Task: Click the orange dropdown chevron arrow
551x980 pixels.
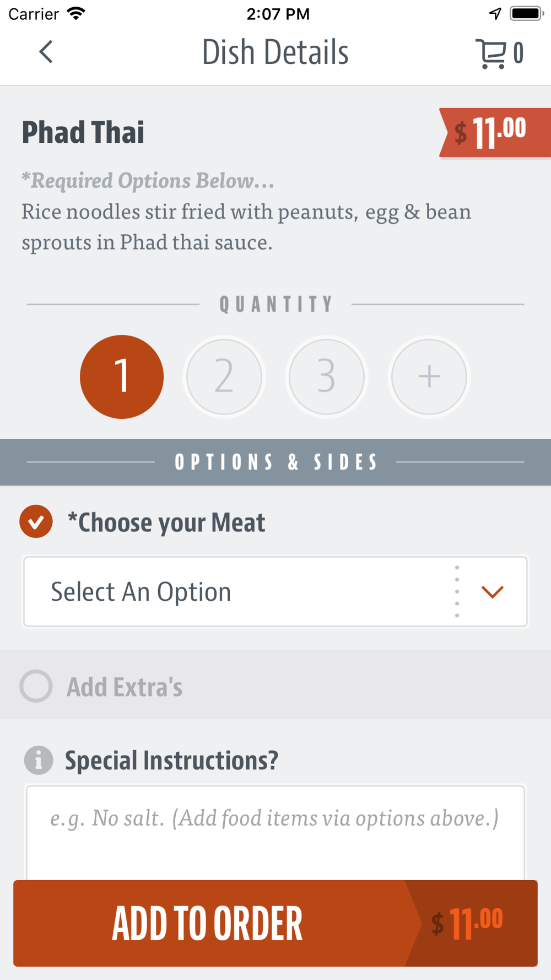Action: (x=492, y=592)
